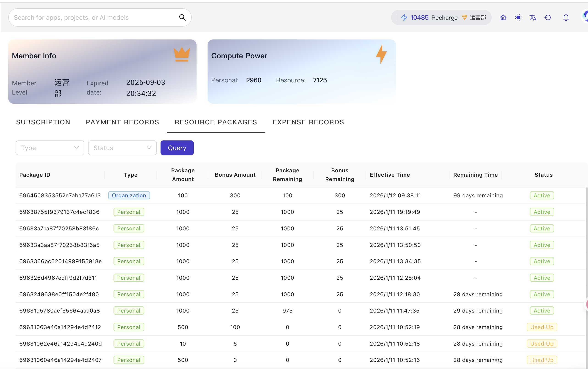
Task: Click the Recharge link
Action: (x=444, y=18)
